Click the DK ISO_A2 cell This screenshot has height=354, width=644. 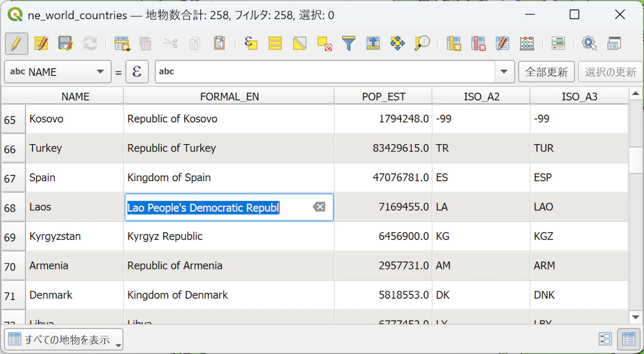coord(481,295)
